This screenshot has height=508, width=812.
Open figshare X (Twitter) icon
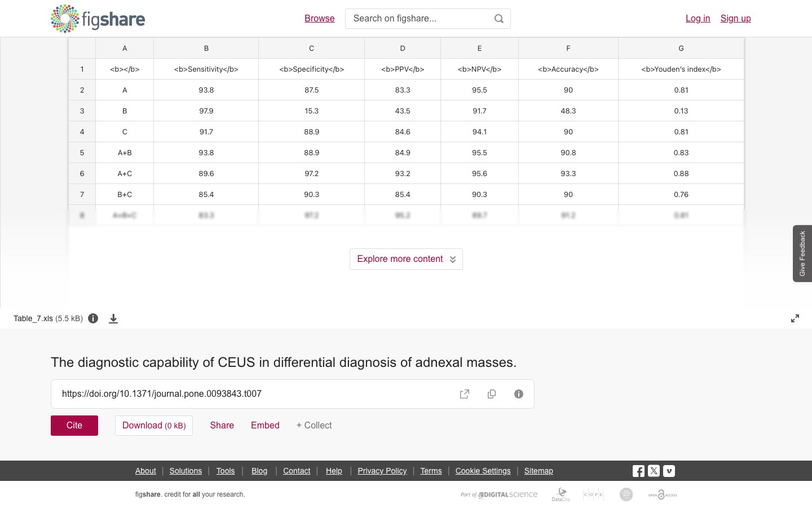click(654, 471)
